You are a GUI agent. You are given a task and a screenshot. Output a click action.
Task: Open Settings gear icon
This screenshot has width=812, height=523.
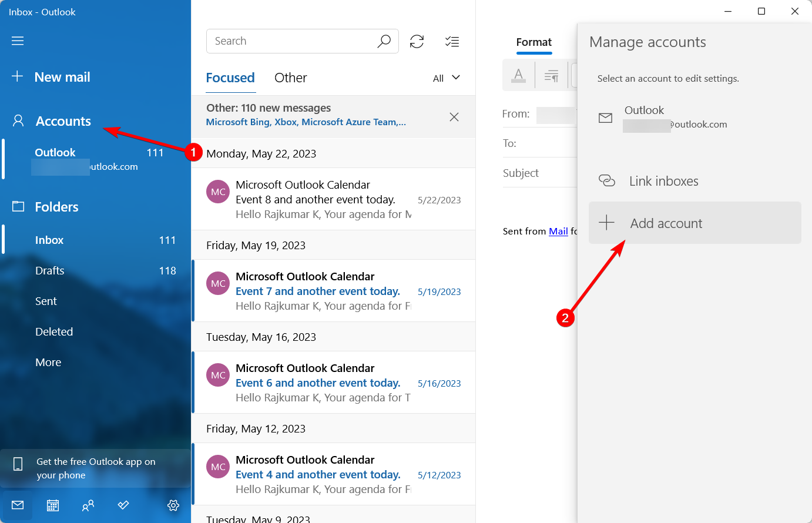(x=173, y=505)
